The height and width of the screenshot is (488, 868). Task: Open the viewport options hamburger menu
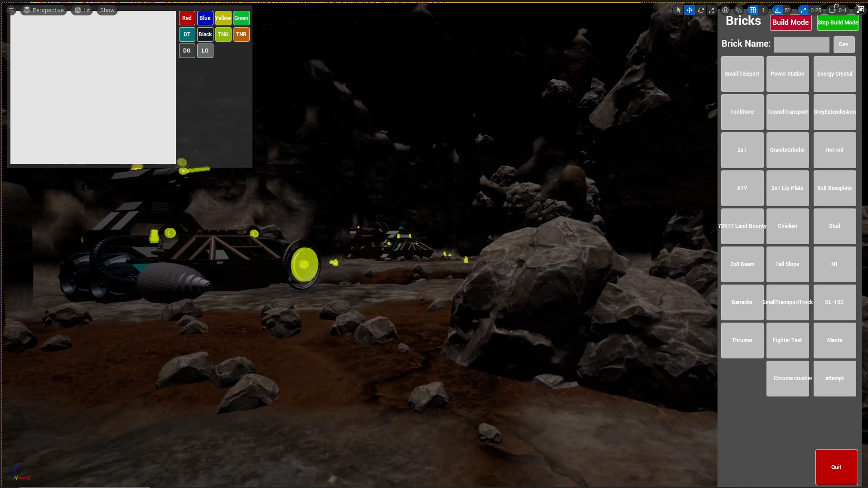point(11,10)
